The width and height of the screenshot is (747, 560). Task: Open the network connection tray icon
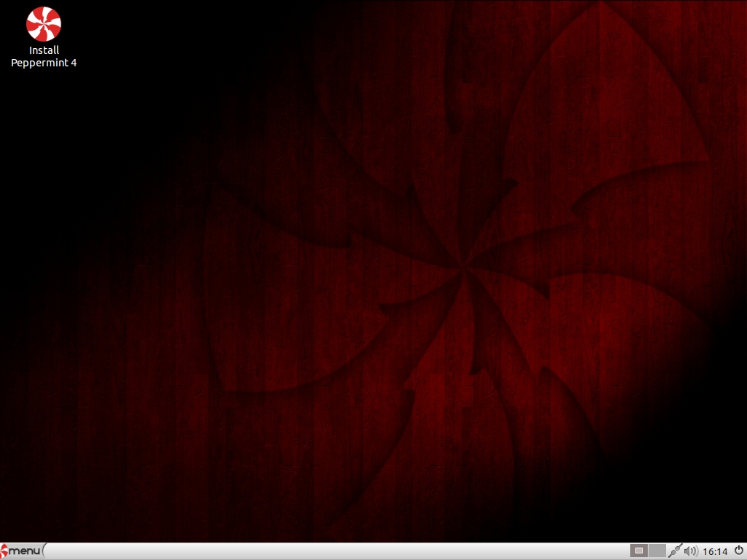click(x=675, y=551)
